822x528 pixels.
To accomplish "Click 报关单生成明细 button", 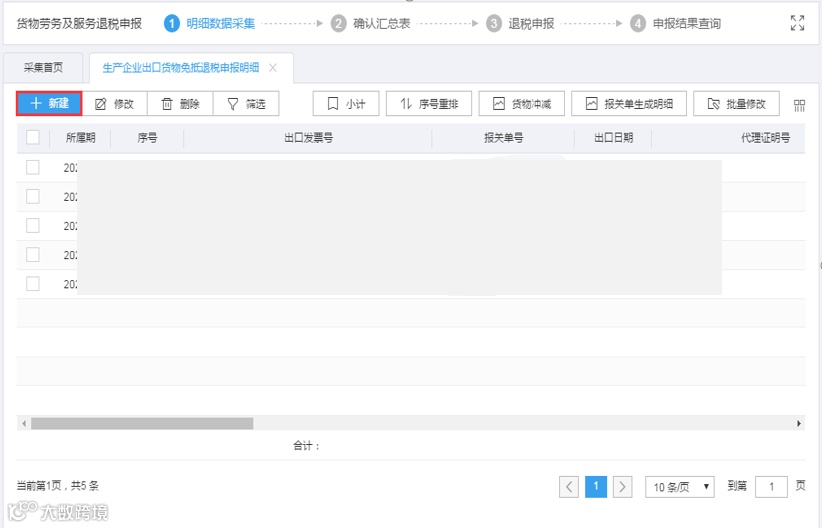I will coord(629,104).
